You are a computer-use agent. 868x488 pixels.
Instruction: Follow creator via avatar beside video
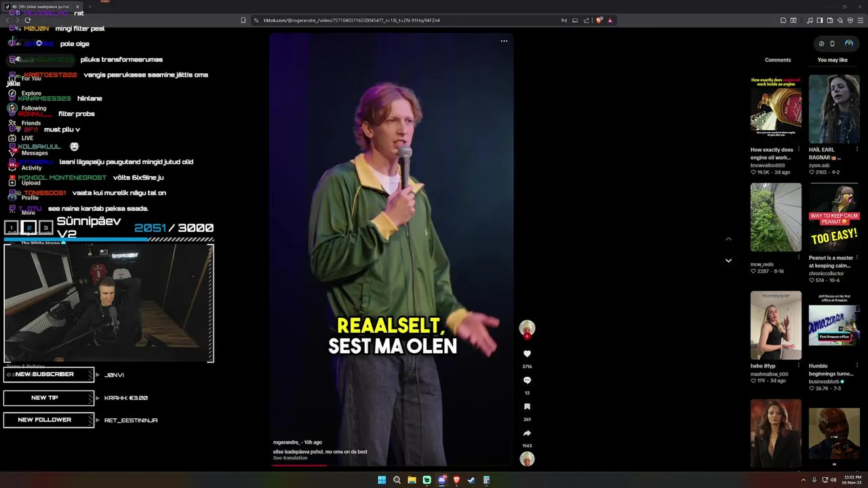pos(527,329)
